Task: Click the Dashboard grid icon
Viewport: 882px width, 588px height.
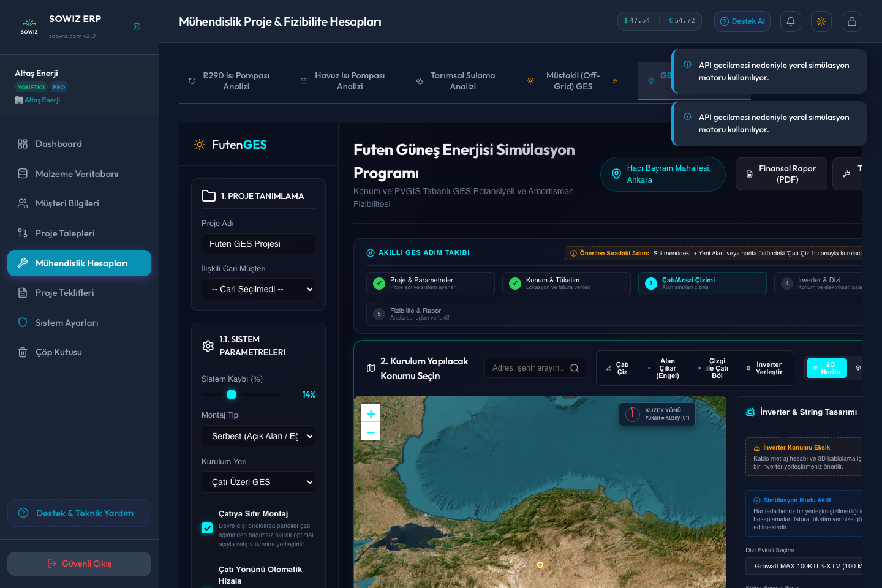Action: (23, 144)
